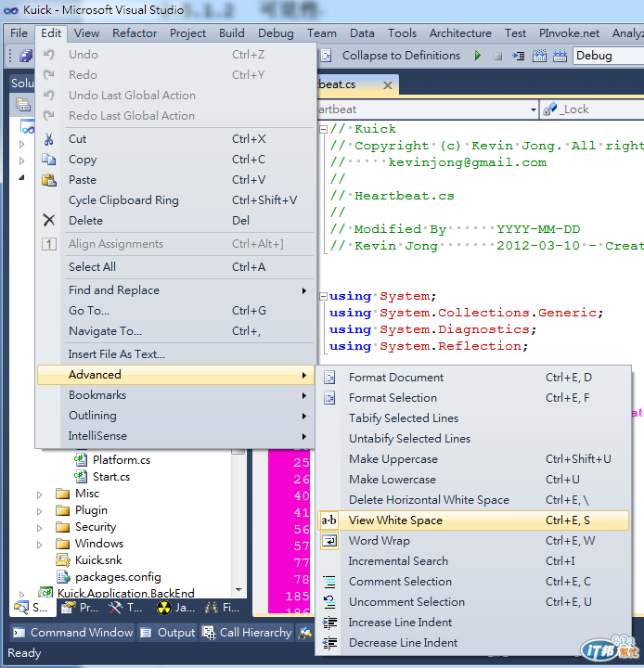Choose Go To... command
The height and width of the screenshot is (668, 644).
tap(175, 311)
